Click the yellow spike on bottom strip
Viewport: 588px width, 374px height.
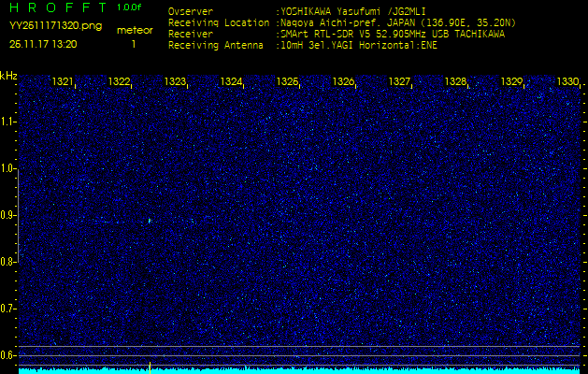pos(150,366)
